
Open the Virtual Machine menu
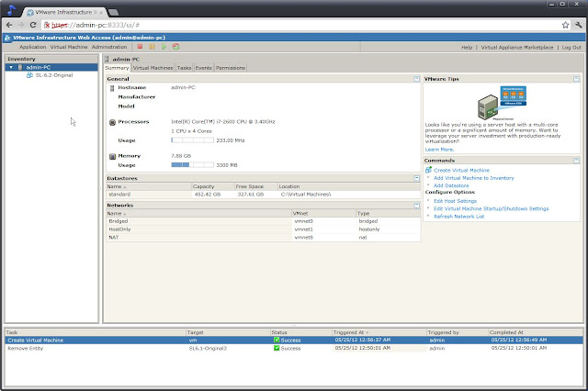pyautogui.click(x=69, y=47)
